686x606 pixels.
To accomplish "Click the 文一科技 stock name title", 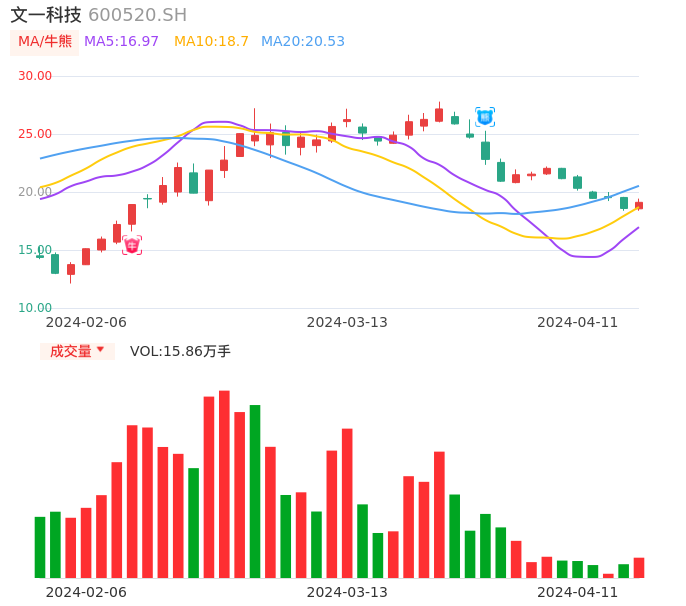I will [x=46, y=15].
